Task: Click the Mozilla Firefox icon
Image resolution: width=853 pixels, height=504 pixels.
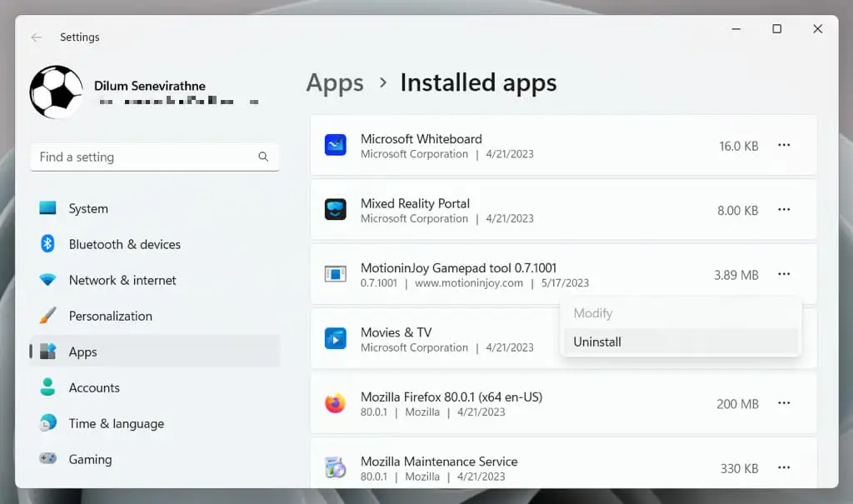Action: click(335, 404)
